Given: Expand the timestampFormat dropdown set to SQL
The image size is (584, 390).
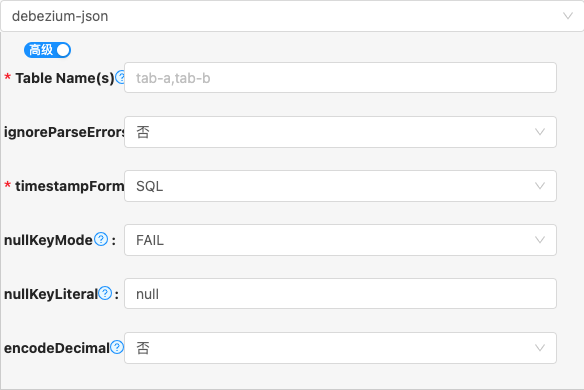Looking at the screenshot, I should pos(340,186).
